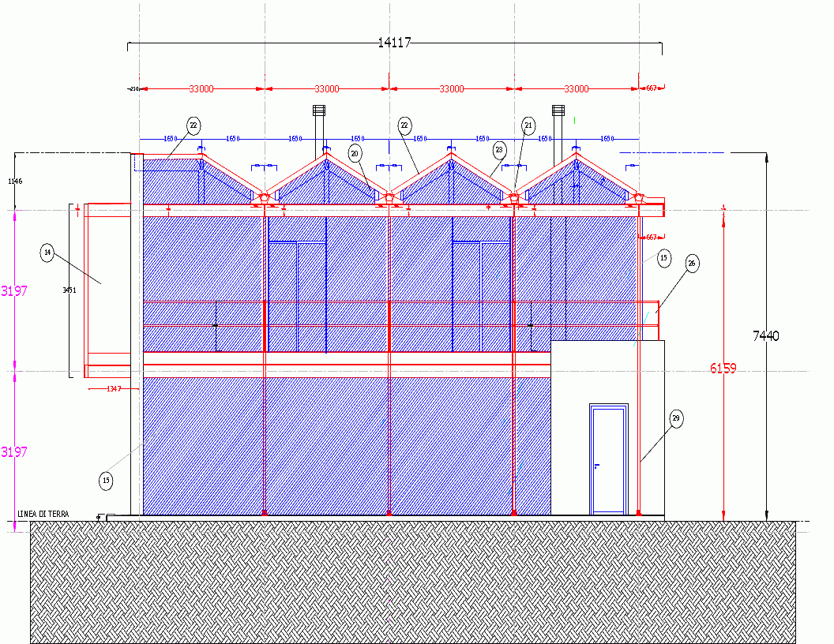Select the callout bubble numbered 23

click(x=498, y=148)
